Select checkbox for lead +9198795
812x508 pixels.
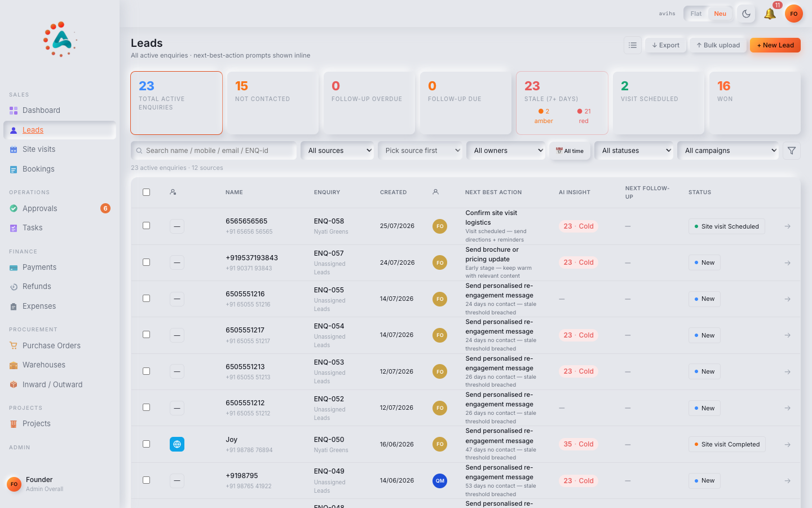pyautogui.click(x=146, y=480)
